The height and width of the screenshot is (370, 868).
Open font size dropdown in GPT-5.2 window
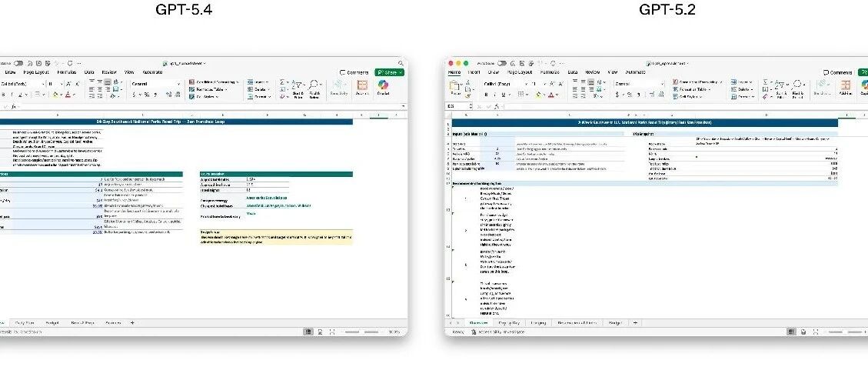pos(545,84)
